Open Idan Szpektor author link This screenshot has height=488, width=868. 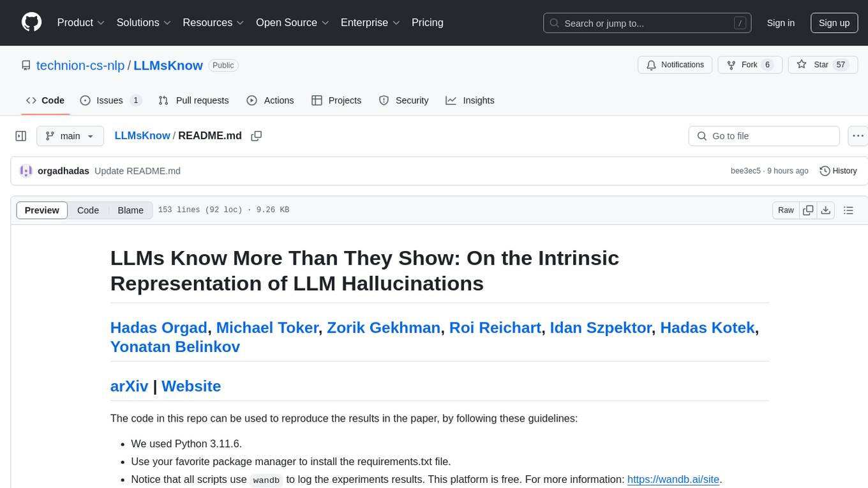tap(601, 328)
